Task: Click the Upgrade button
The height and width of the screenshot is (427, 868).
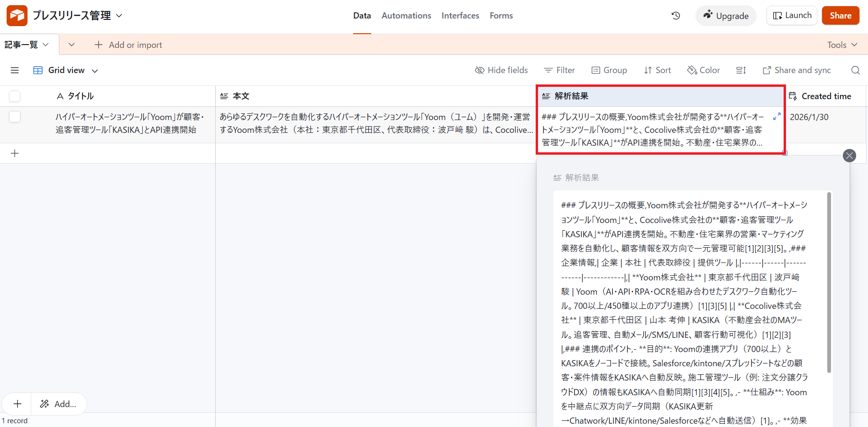Action: (725, 16)
